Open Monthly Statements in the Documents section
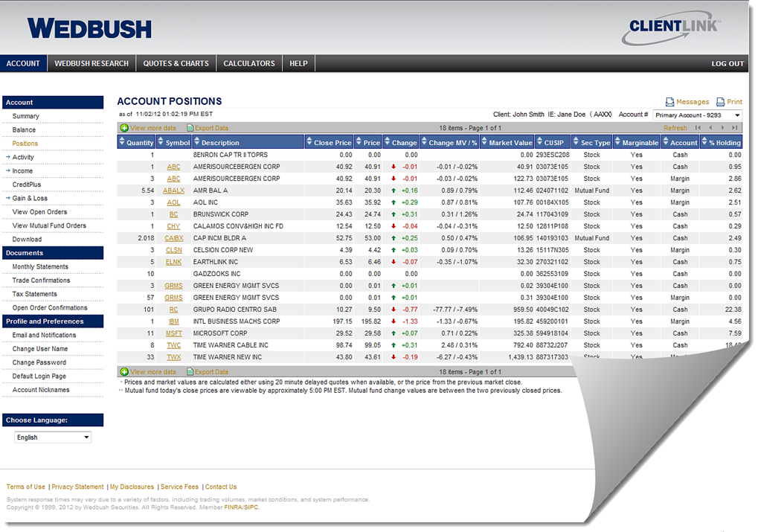Viewport: 758px width, 532px height. point(40,266)
